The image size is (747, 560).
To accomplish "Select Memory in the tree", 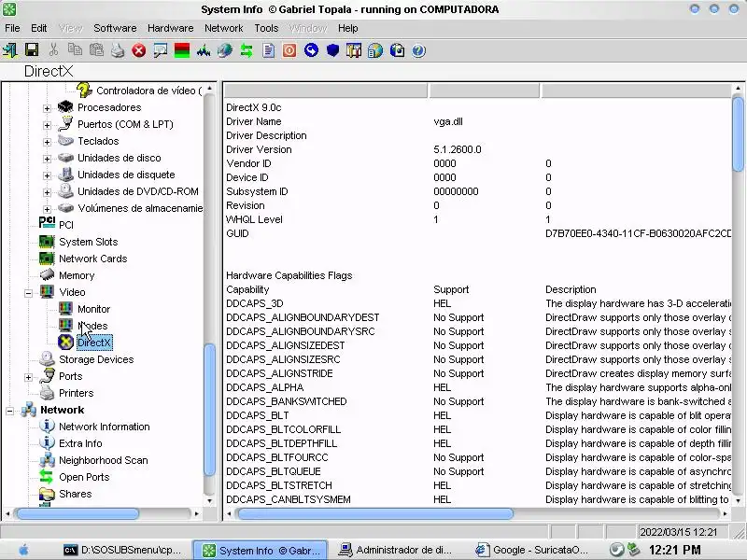I will 77,275.
